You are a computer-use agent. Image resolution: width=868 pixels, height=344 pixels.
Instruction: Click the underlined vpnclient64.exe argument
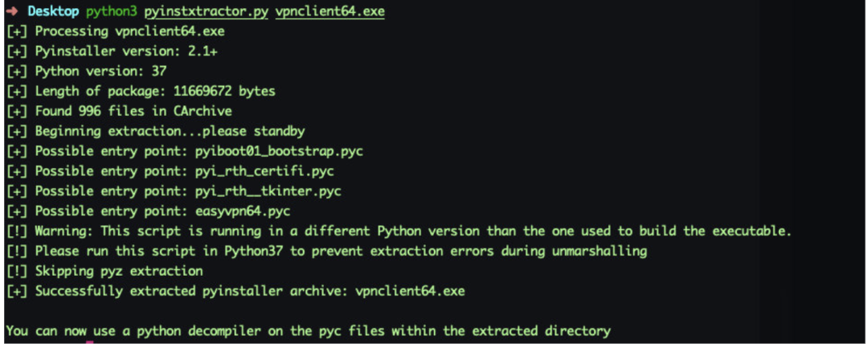pyautogui.click(x=330, y=11)
